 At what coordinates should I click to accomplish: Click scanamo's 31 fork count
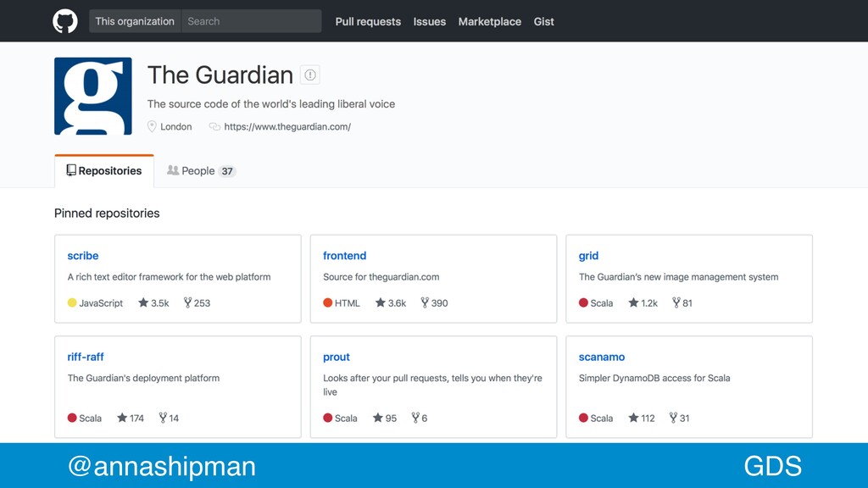pyautogui.click(x=685, y=419)
